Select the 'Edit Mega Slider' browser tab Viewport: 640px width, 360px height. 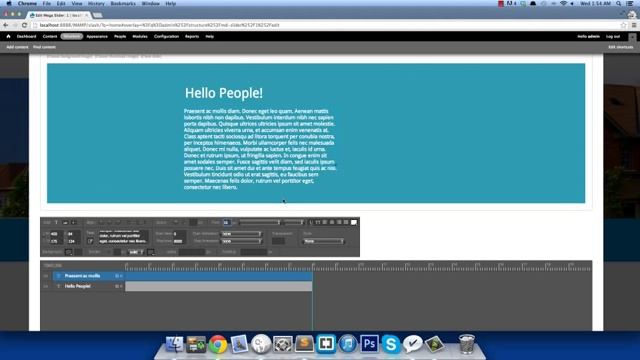(58, 15)
